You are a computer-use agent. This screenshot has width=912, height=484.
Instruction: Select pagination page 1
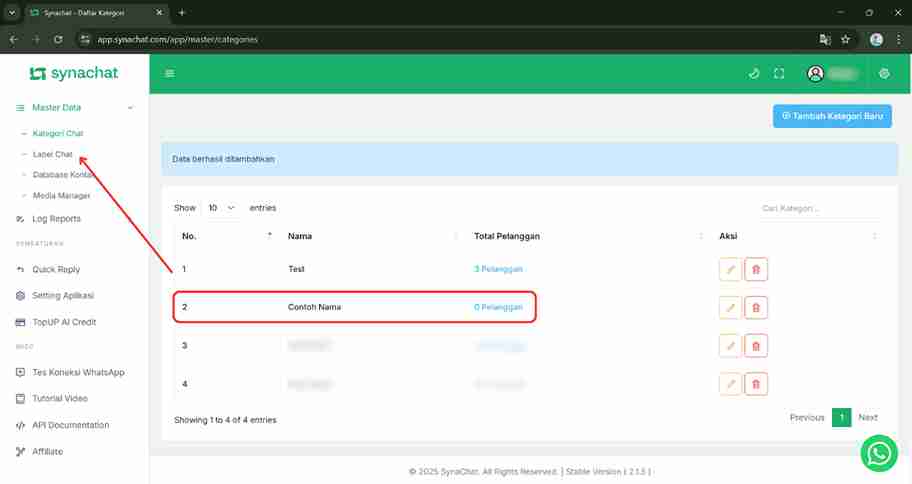(842, 417)
